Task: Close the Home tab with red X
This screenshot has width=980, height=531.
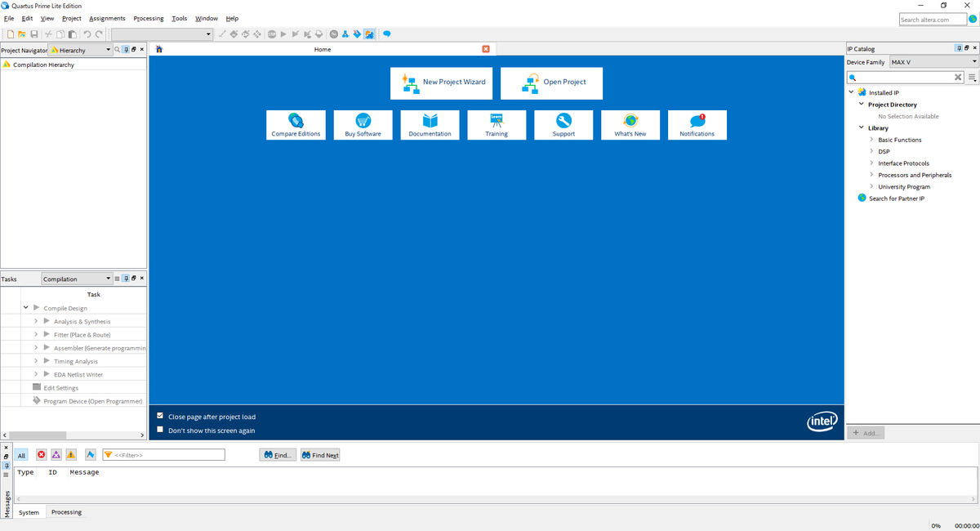Action: (x=486, y=49)
